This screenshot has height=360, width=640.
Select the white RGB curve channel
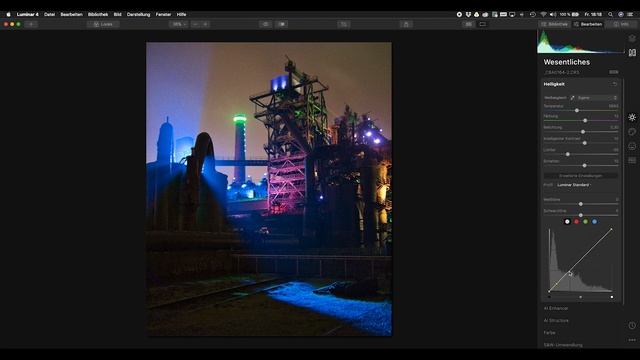click(x=567, y=222)
